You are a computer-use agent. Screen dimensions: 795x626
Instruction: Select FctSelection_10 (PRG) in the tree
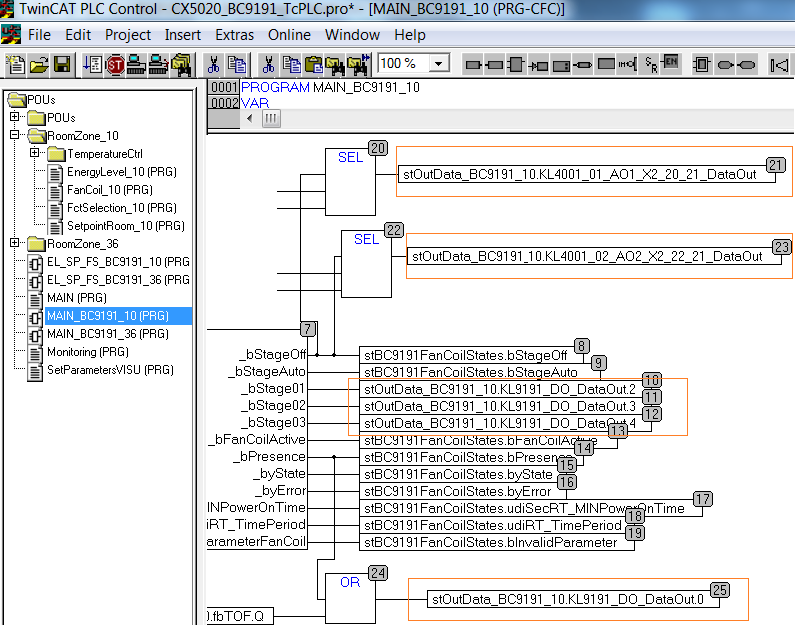[x=122, y=208]
